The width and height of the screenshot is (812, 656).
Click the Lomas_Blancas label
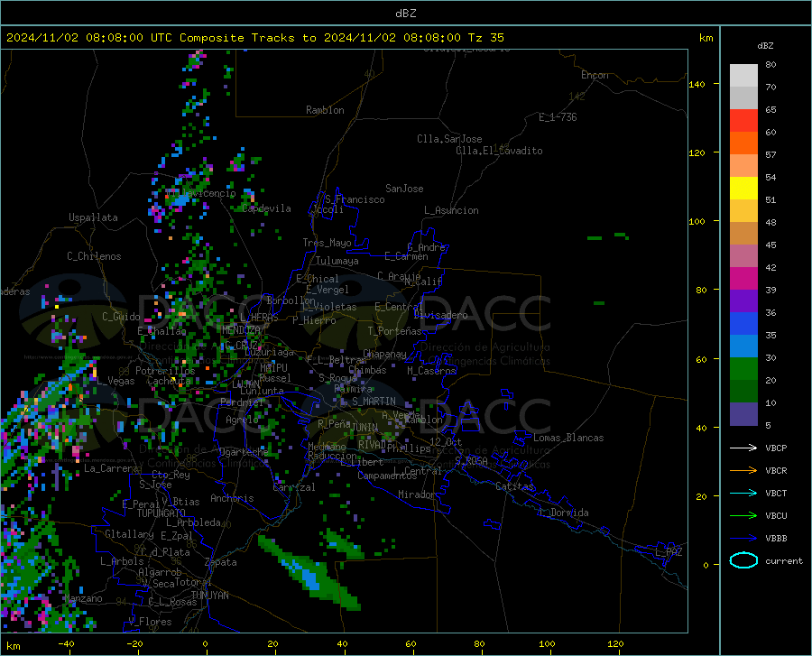(568, 438)
